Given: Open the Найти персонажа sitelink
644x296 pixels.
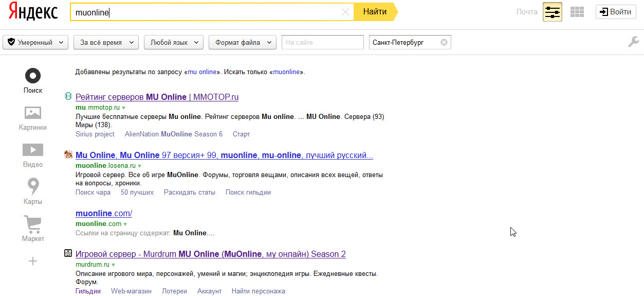Looking at the screenshot, I should point(258,291).
